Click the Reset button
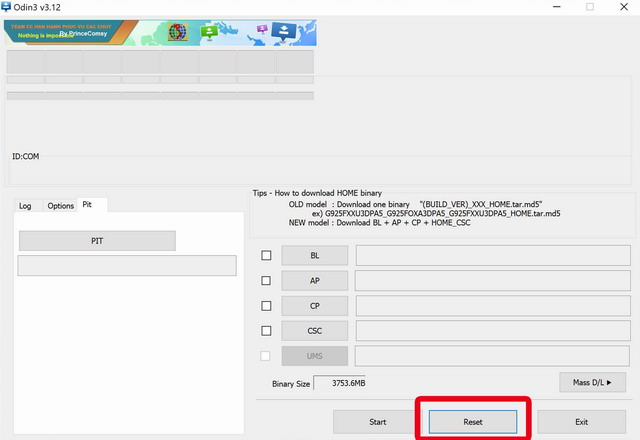 (x=473, y=422)
